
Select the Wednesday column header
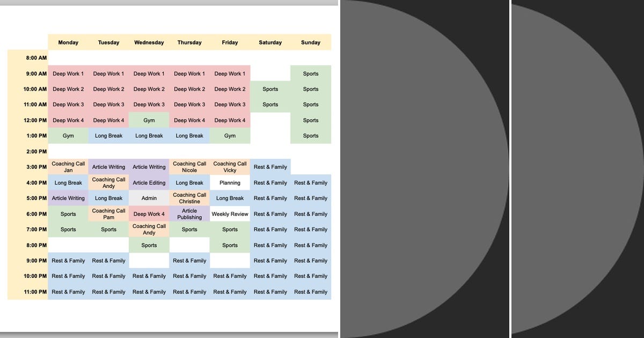(x=149, y=42)
